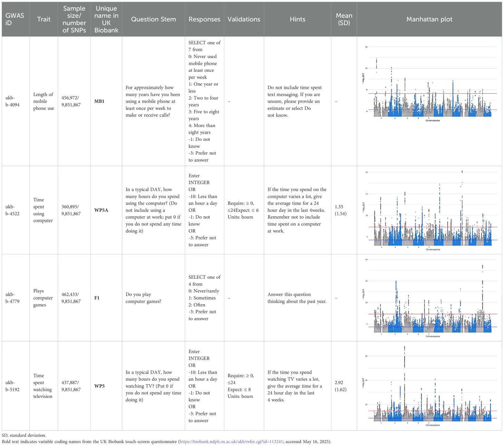Screen dimensions: 504x446
Task: Click the 'Unique name in UK Biobank' header
Action: coord(106,19)
